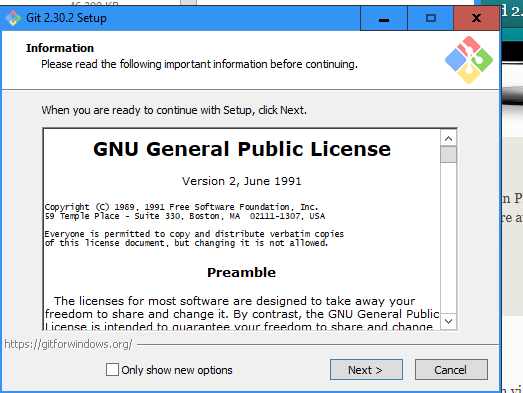Click the GNU General Public License heading
The width and height of the screenshot is (523, 393).
pos(242,149)
